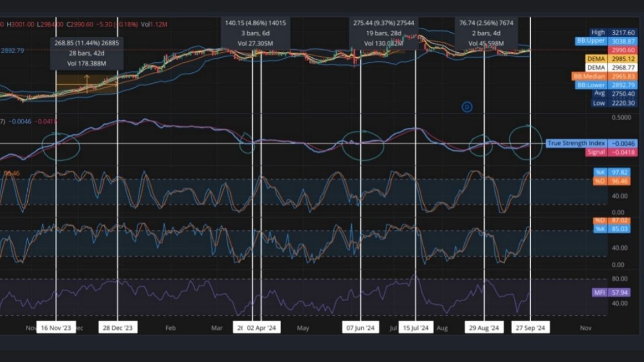The height and width of the screenshot is (362, 644).
Task: Select the white DEMA 2968.77 label
Action: 611,67
